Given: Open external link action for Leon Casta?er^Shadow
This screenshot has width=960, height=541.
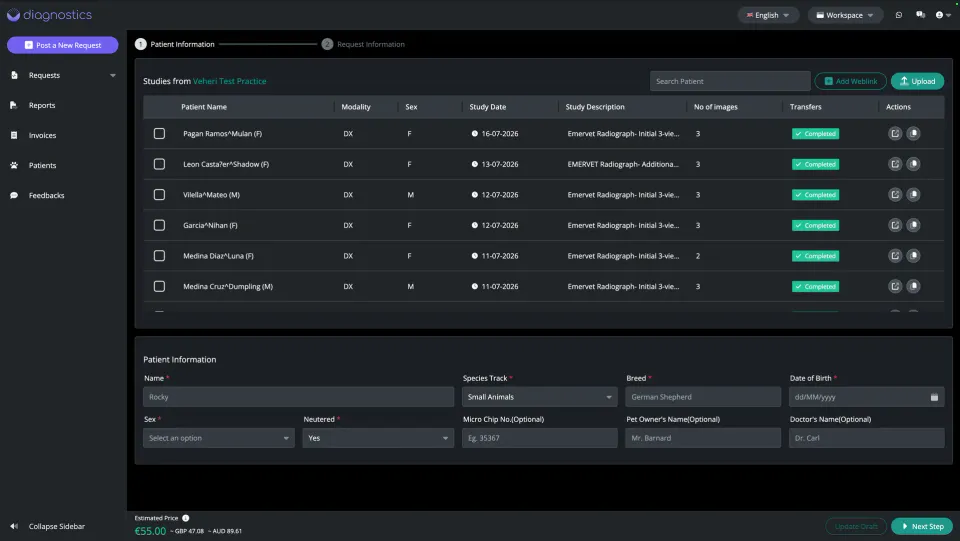Looking at the screenshot, I should click(x=895, y=164).
